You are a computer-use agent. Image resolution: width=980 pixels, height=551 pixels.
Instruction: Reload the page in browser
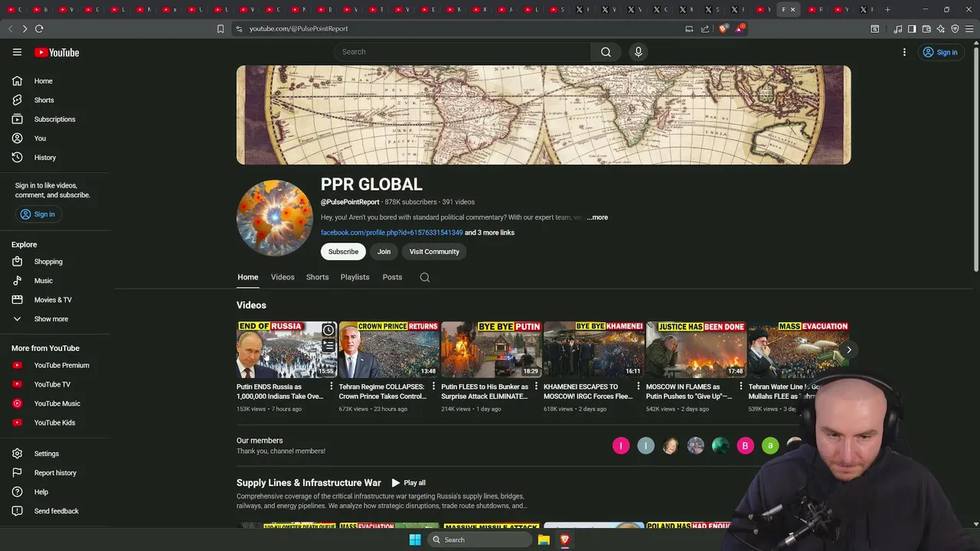pos(39,28)
